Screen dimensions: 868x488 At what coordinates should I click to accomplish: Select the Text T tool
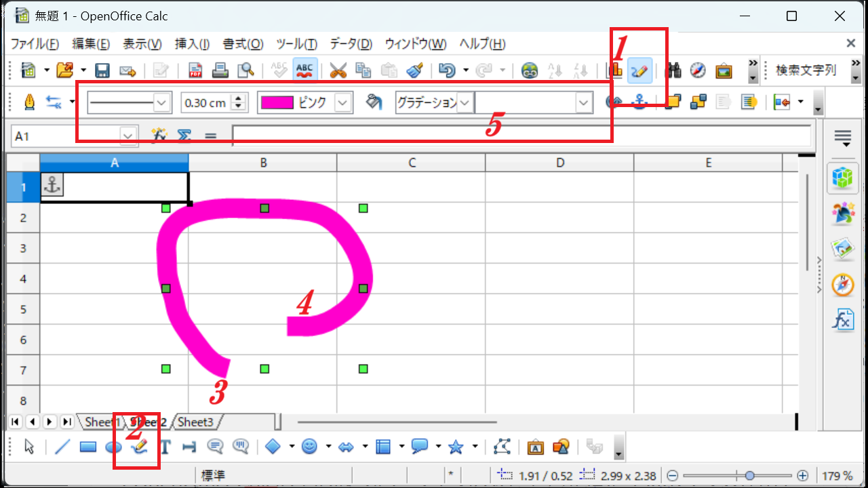(x=165, y=447)
